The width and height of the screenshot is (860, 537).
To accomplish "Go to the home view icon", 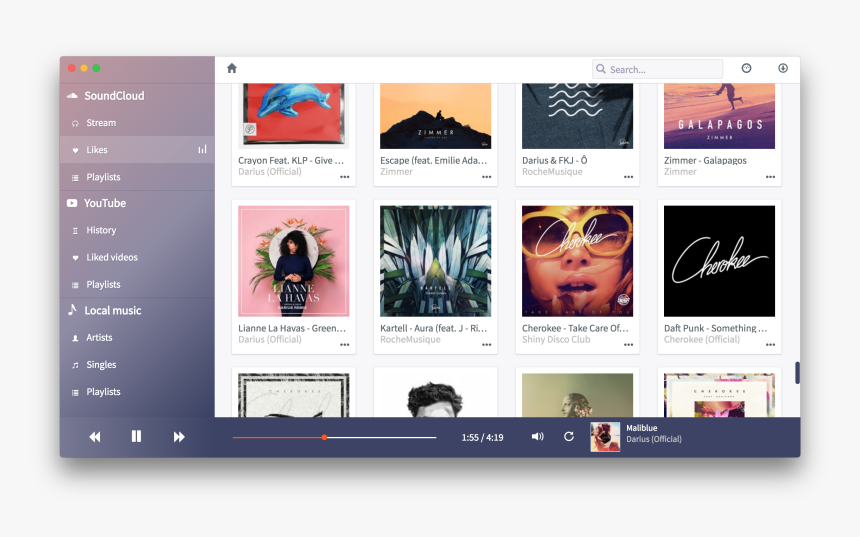I will (232, 68).
